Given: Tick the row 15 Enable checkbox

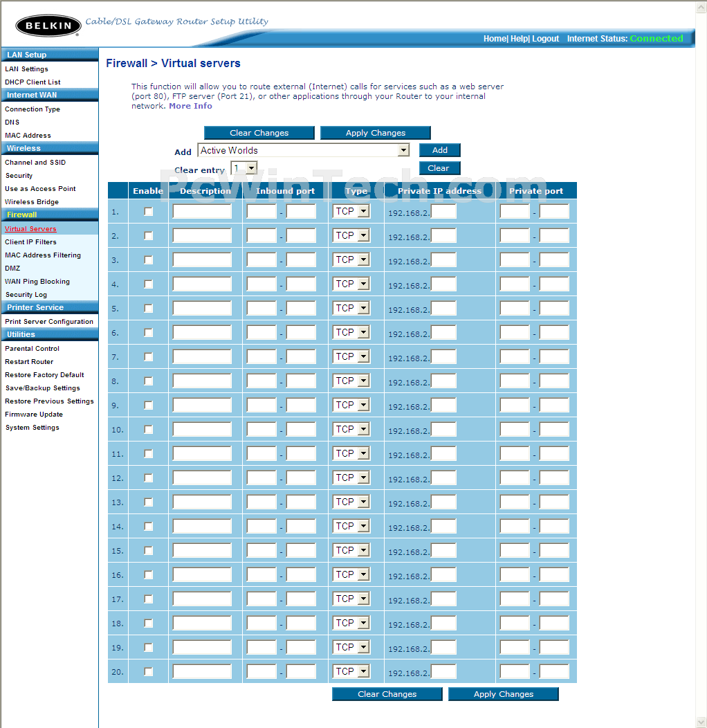Looking at the screenshot, I should tap(149, 551).
